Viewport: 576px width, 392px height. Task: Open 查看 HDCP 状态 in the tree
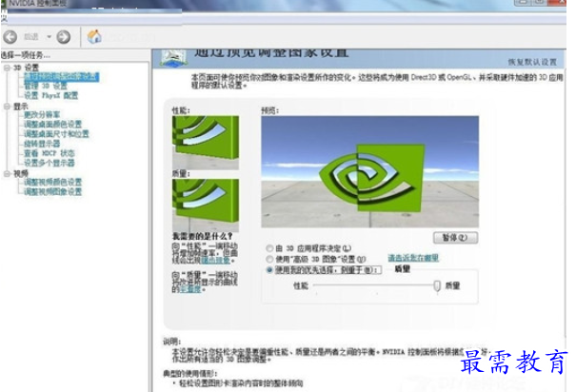click(50, 153)
